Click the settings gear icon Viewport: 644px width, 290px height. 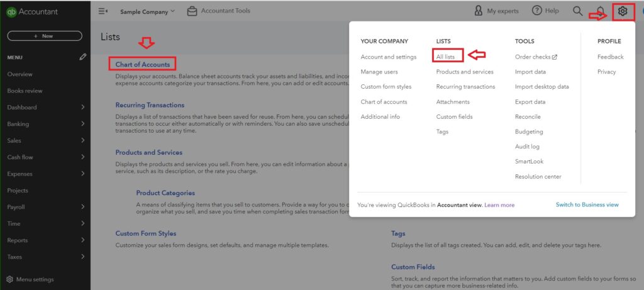[623, 11]
